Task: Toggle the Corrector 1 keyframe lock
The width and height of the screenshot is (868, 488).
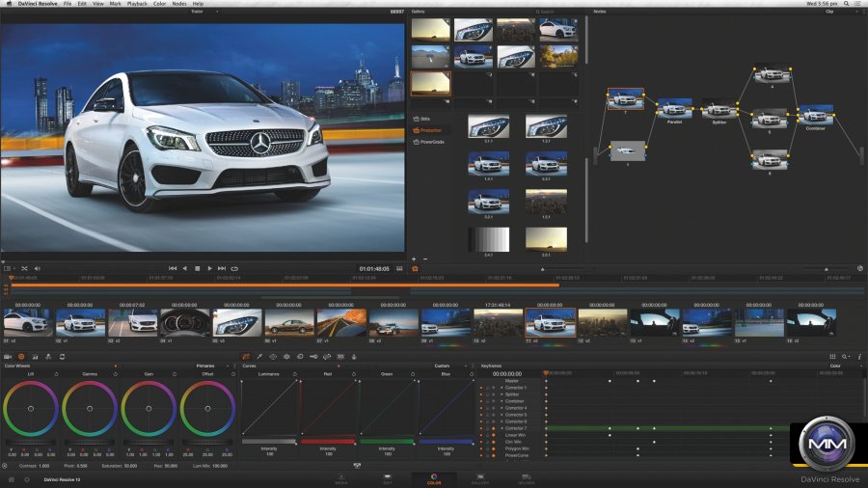Action: tap(488, 388)
